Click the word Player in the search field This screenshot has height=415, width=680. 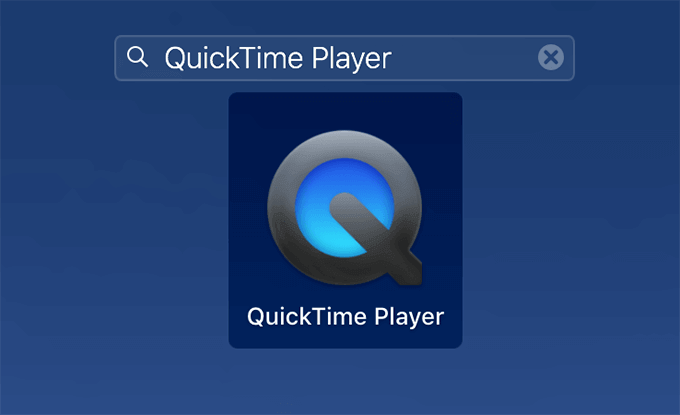[x=352, y=59]
